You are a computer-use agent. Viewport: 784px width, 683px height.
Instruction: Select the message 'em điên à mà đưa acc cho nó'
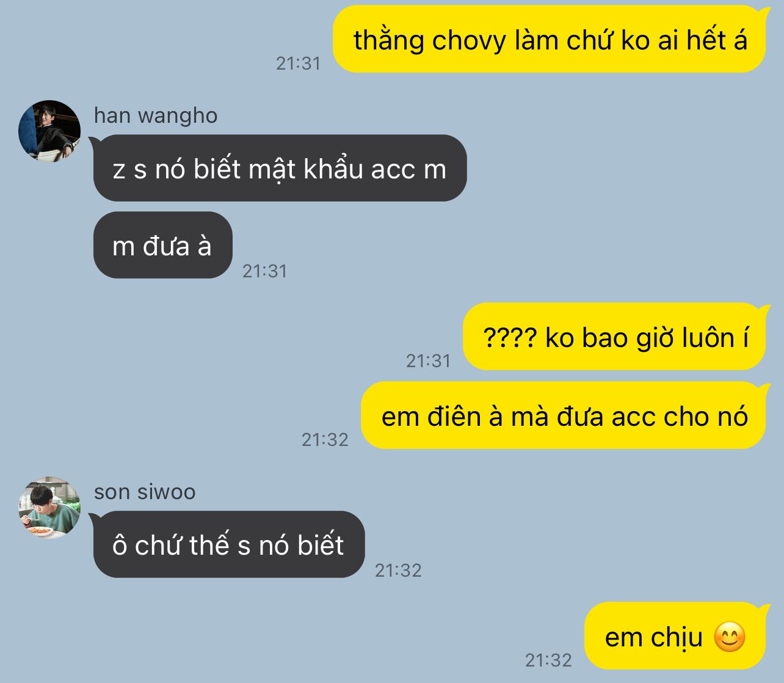(563, 415)
